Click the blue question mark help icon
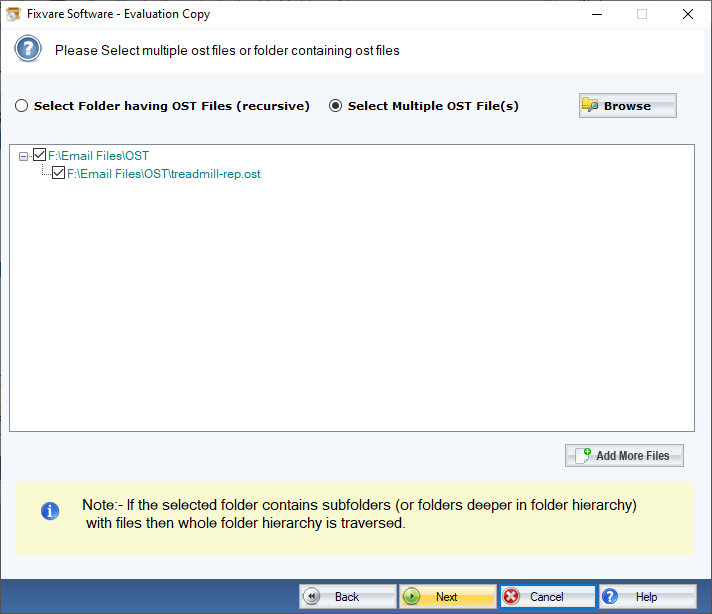This screenshot has width=712, height=614. pos(29,49)
